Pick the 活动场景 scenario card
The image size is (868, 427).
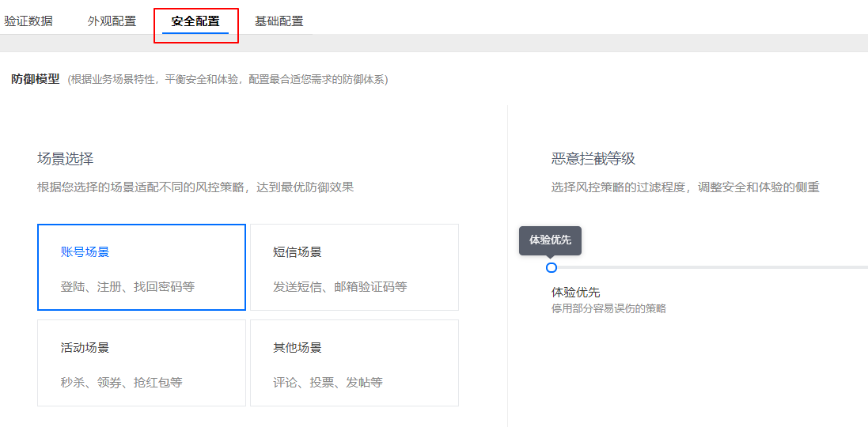tap(141, 363)
